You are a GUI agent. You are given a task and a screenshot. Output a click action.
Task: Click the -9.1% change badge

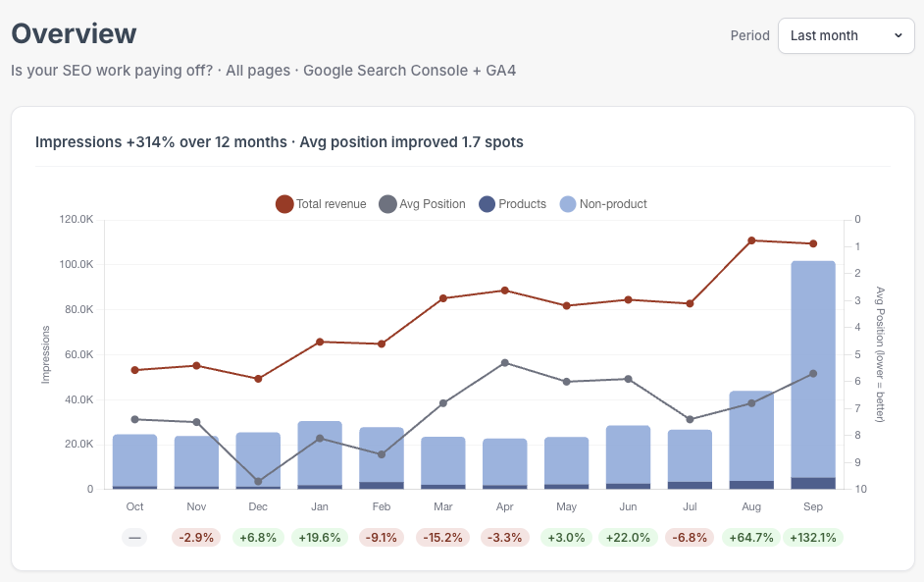point(382,538)
